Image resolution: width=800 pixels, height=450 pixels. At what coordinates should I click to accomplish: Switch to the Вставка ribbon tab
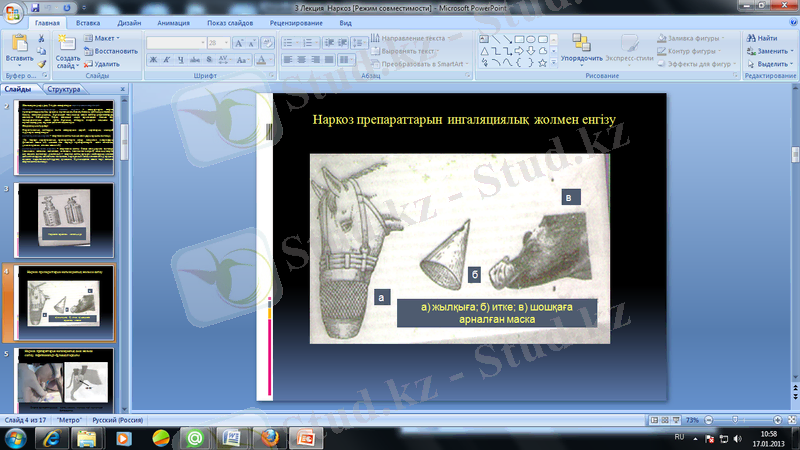point(87,22)
